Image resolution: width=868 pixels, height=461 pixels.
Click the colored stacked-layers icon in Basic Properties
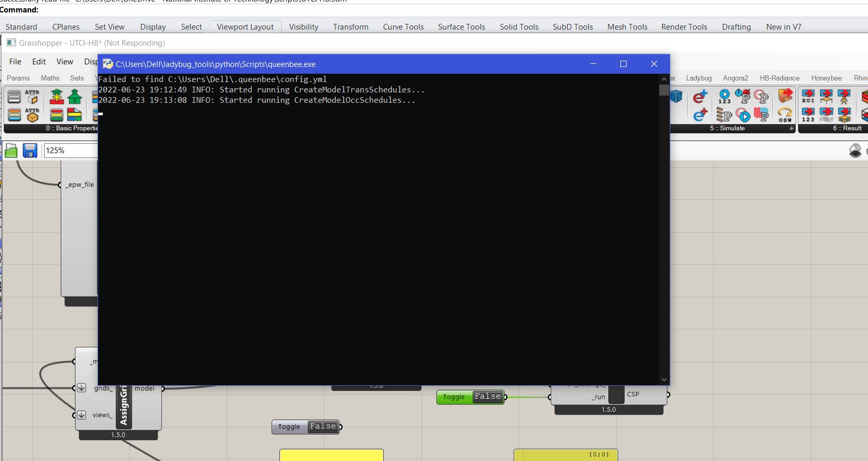(x=15, y=115)
